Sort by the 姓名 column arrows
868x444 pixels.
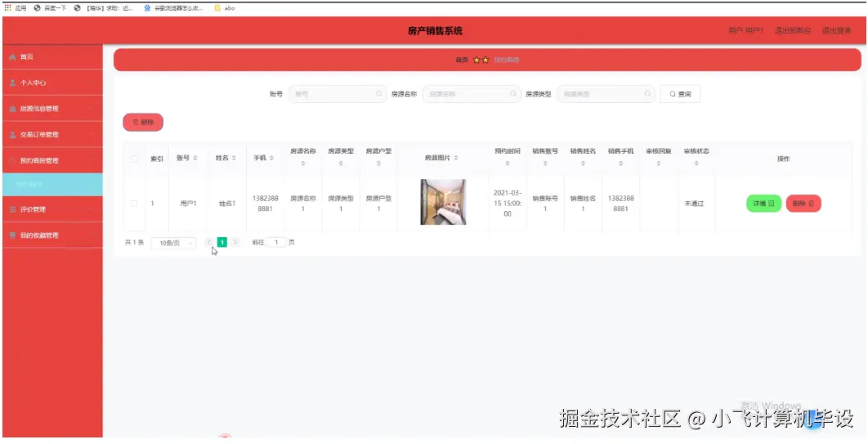[x=234, y=159]
